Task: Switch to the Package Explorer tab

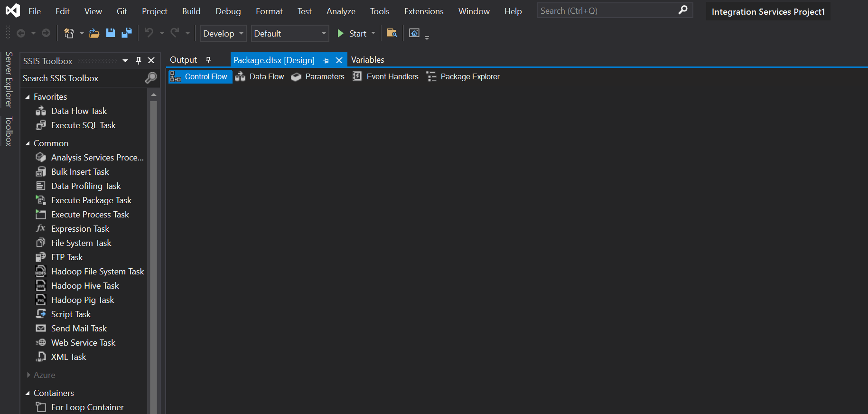Action: coord(463,76)
